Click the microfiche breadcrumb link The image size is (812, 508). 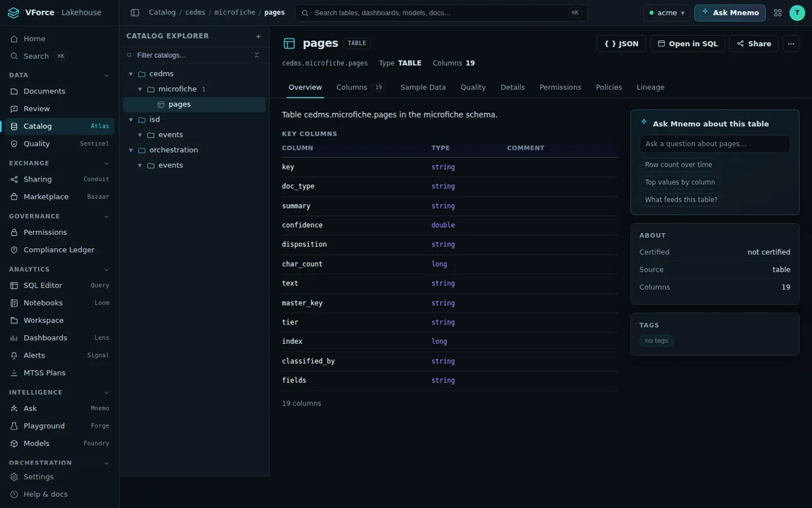point(235,13)
